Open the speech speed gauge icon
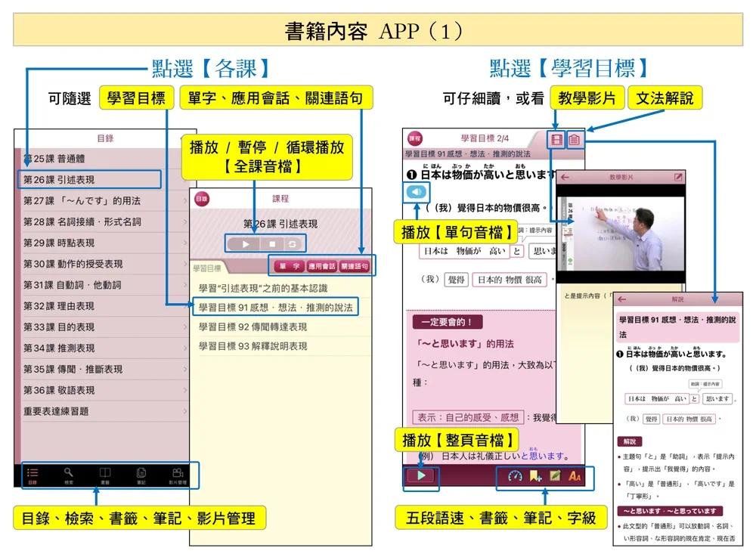Screen dimensions: 756x554 click(515, 476)
